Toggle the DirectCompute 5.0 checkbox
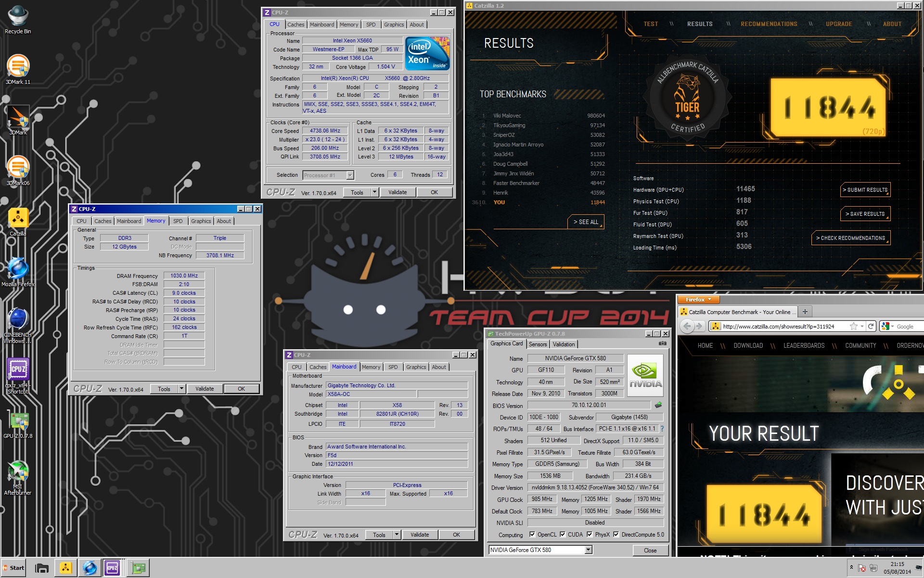 (x=616, y=534)
